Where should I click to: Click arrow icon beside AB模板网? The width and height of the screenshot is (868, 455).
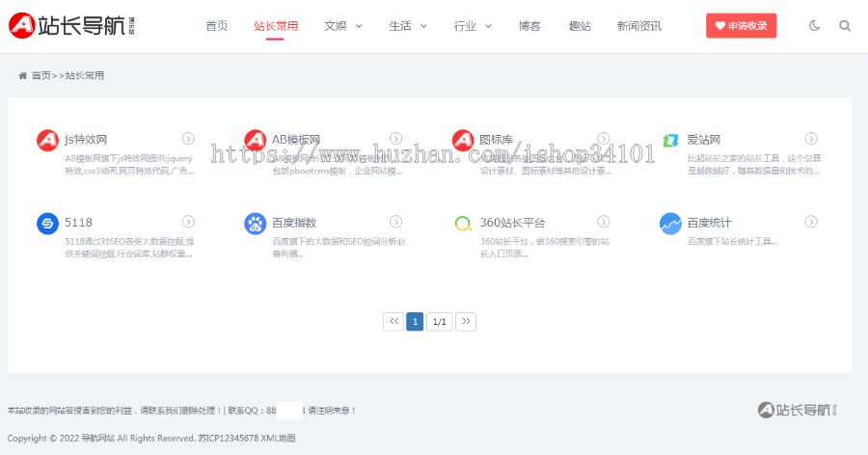pos(395,139)
